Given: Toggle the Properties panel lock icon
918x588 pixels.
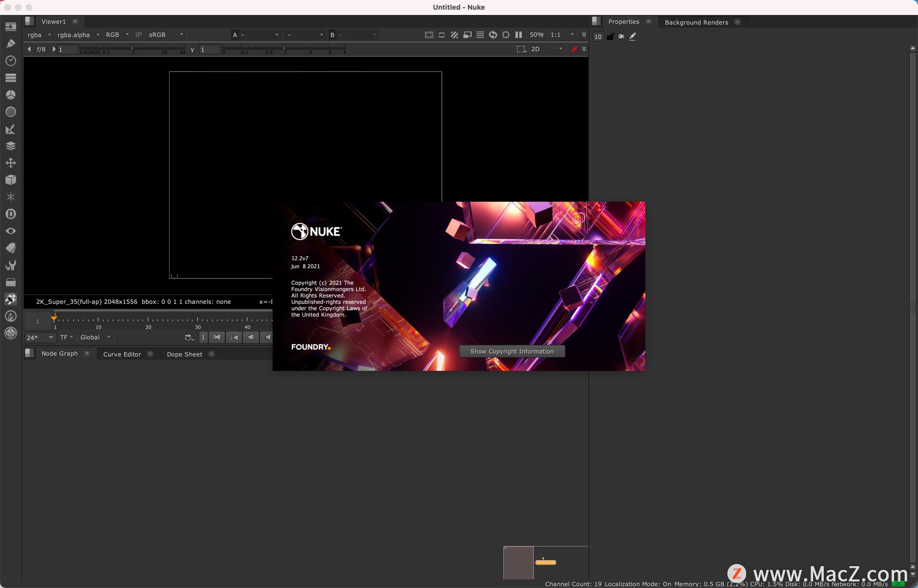Looking at the screenshot, I should pyautogui.click(x=610, y=36).
